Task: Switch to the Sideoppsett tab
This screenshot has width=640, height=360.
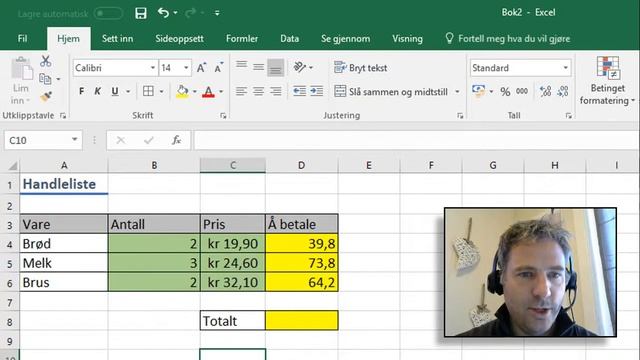Action: [x=179, y=39]
